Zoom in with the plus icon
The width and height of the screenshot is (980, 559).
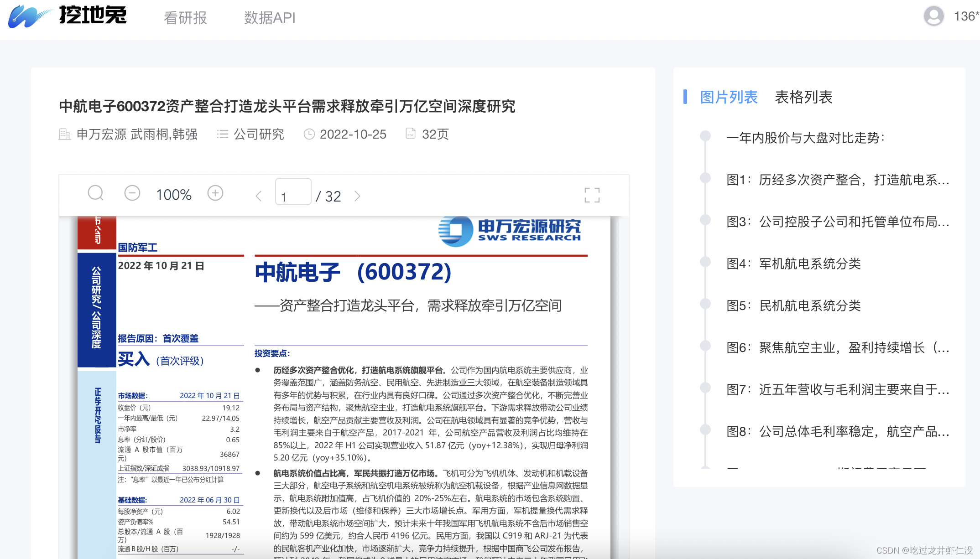click(215, 193)
